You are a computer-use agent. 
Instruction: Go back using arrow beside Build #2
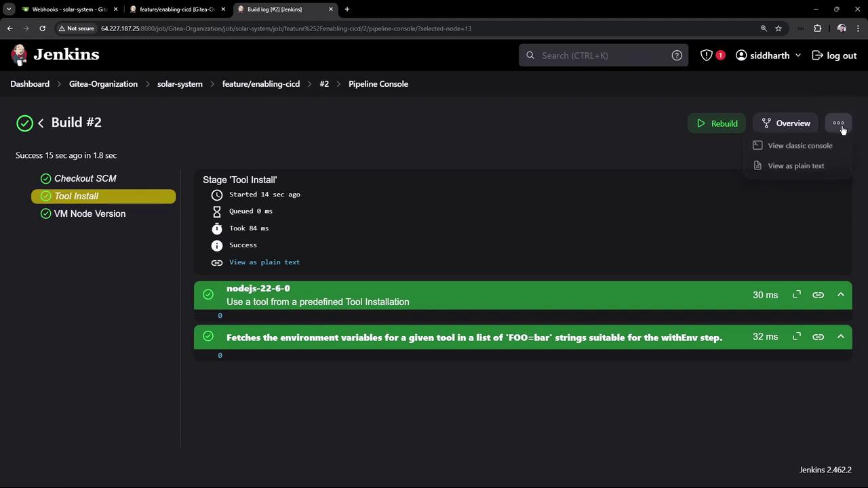[x=41, y=123]
